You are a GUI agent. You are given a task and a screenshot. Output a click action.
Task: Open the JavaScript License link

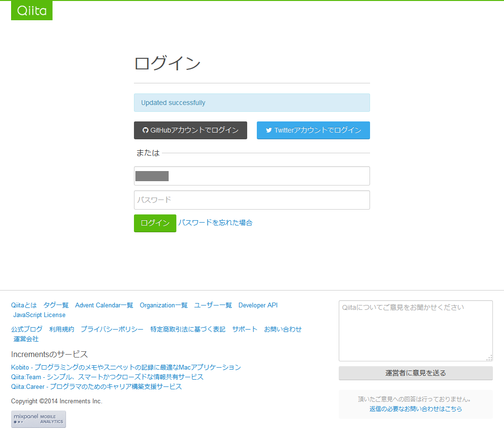point(39,315)
